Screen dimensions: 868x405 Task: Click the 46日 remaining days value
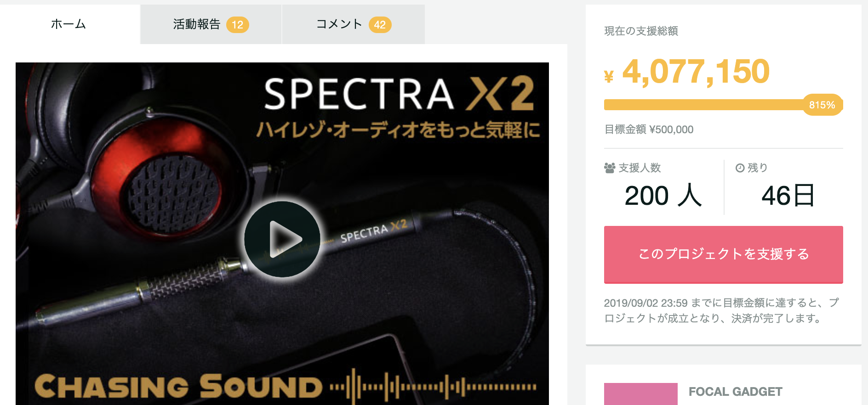788,196
